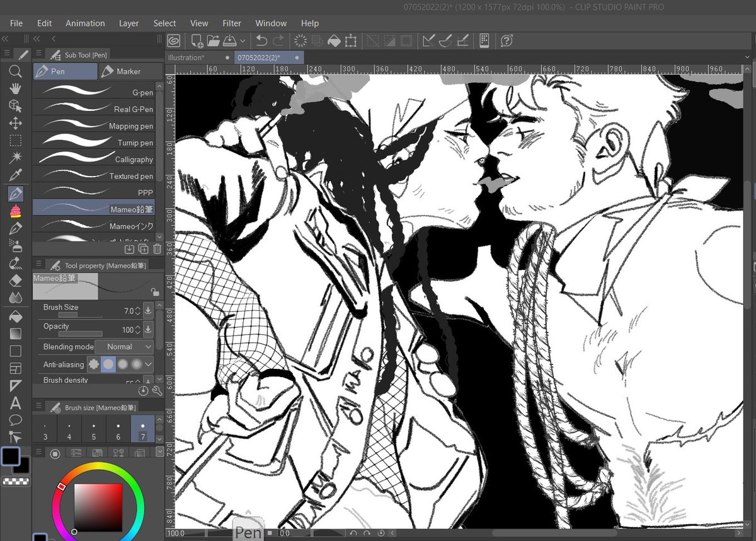Select the Operation object tool
Screen dimensions: 756x541
pyautogui.click(x=16, y=106)
